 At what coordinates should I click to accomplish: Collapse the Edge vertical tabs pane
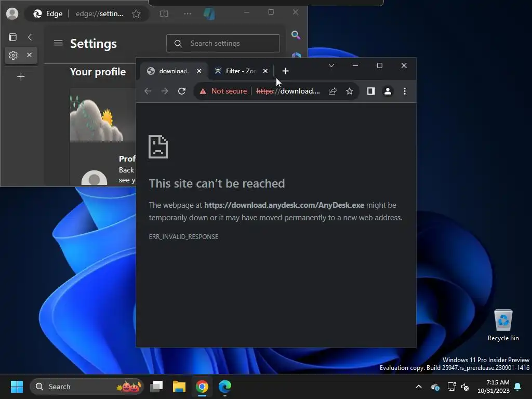[x=30, y=37]
